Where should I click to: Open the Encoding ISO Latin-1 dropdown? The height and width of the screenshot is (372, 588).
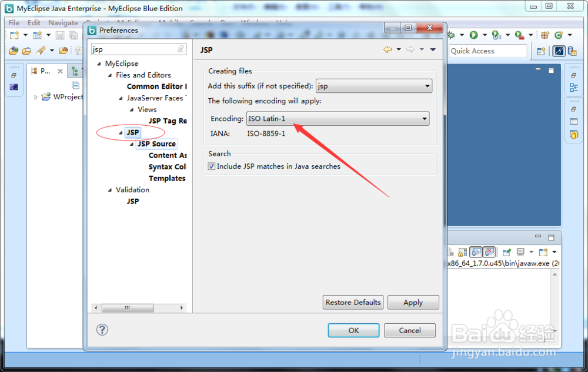tap(338, 119)
